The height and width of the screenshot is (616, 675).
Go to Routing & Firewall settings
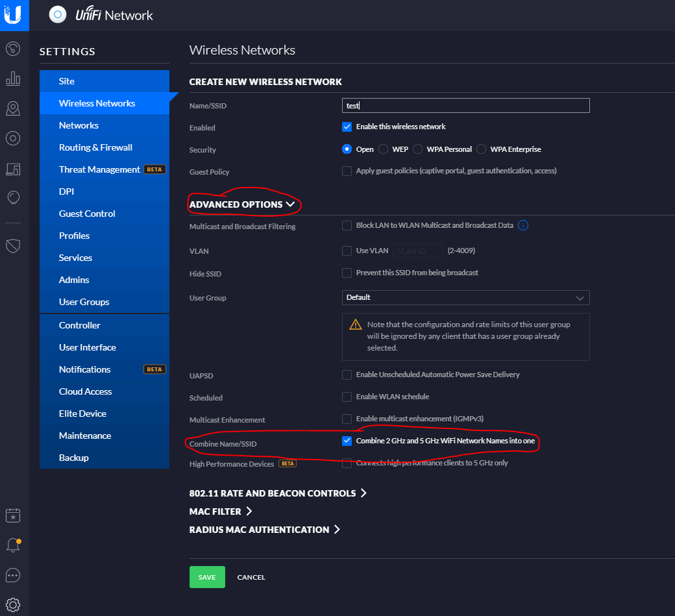[x=95, y=147]
